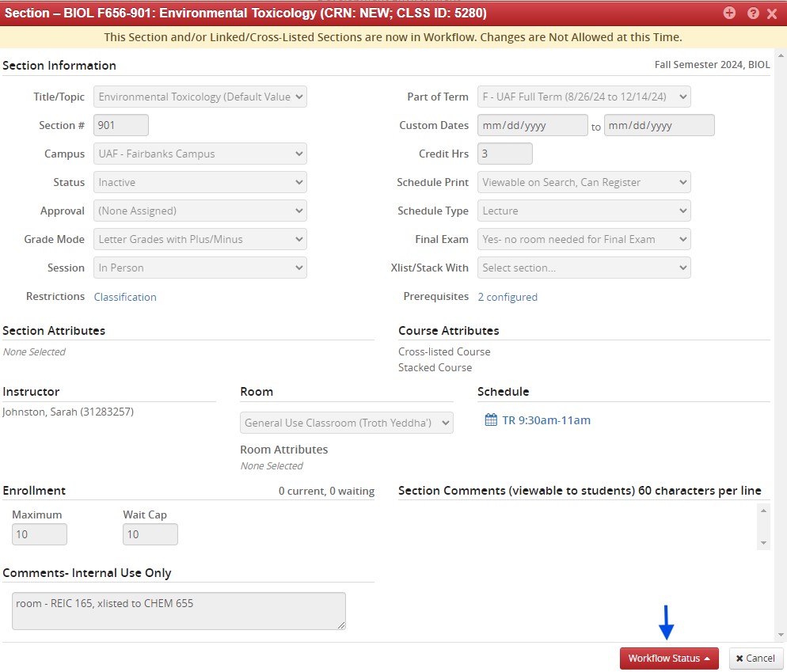
Task: Open the Room selection dropdown
Action: (x=346, y=423)
